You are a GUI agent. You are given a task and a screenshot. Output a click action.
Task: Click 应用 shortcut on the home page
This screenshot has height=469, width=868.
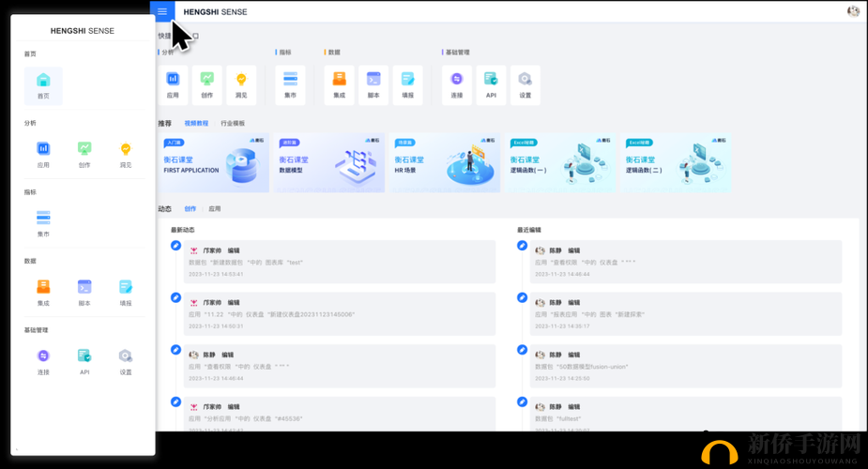tap(173, 85)
